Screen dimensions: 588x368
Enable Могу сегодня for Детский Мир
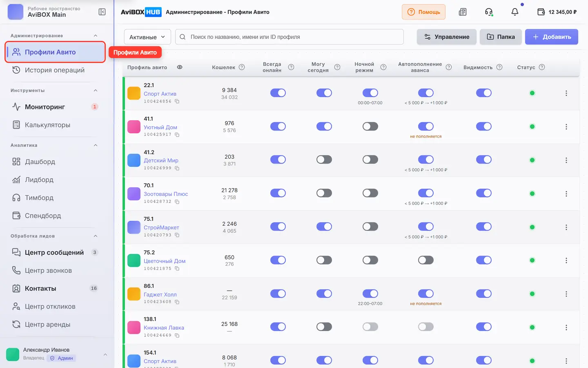tap(324, 159)
